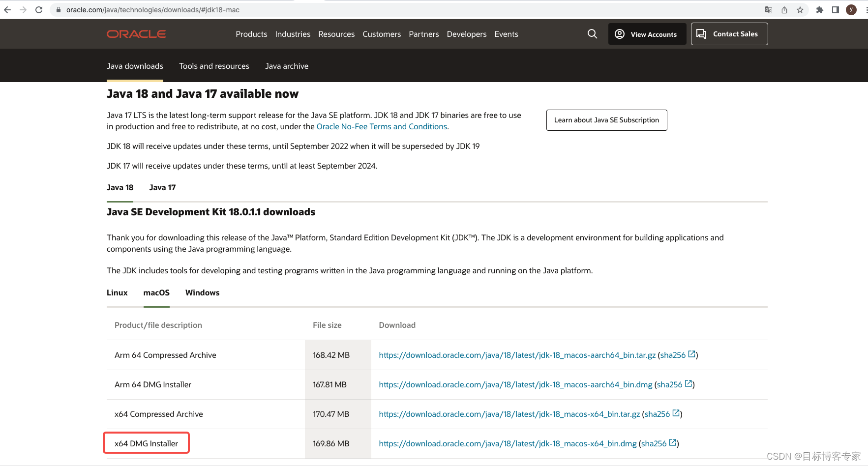The height and width of the screenshot is (466, 868).
Task: Click the Product/file description column header
Action: 158,325
